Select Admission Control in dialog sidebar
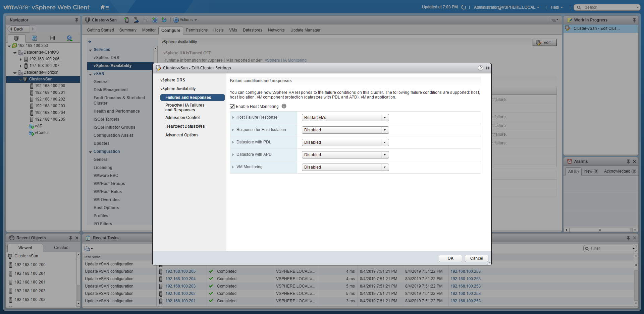Viewport: 644px width, 314px height. click(182, 118)
